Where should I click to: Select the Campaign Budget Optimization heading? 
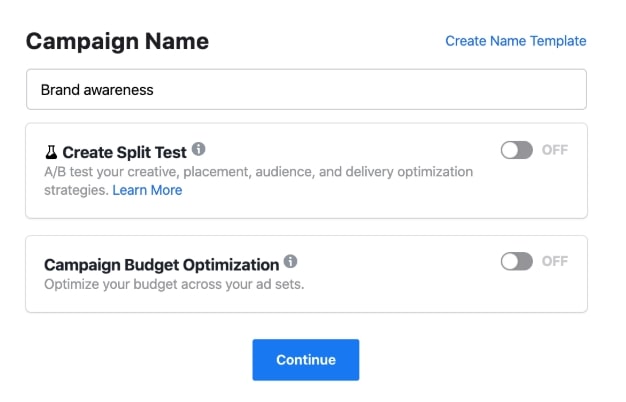(x=162, y=265)
